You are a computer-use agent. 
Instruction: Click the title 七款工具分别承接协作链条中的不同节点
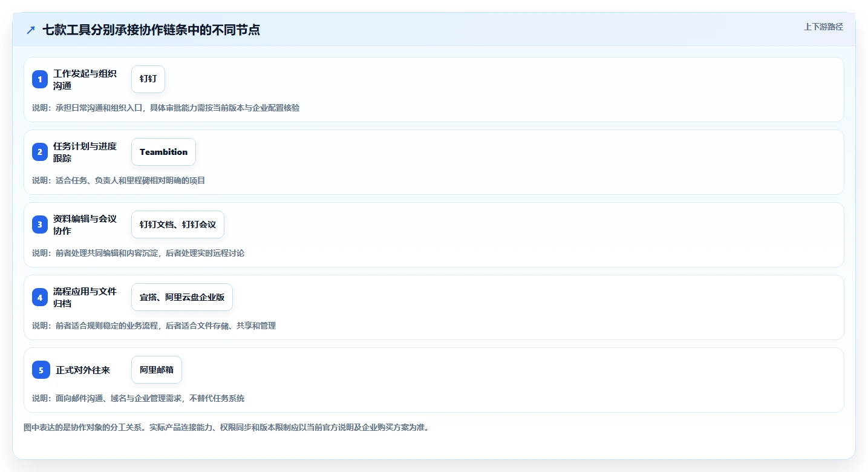151,30
